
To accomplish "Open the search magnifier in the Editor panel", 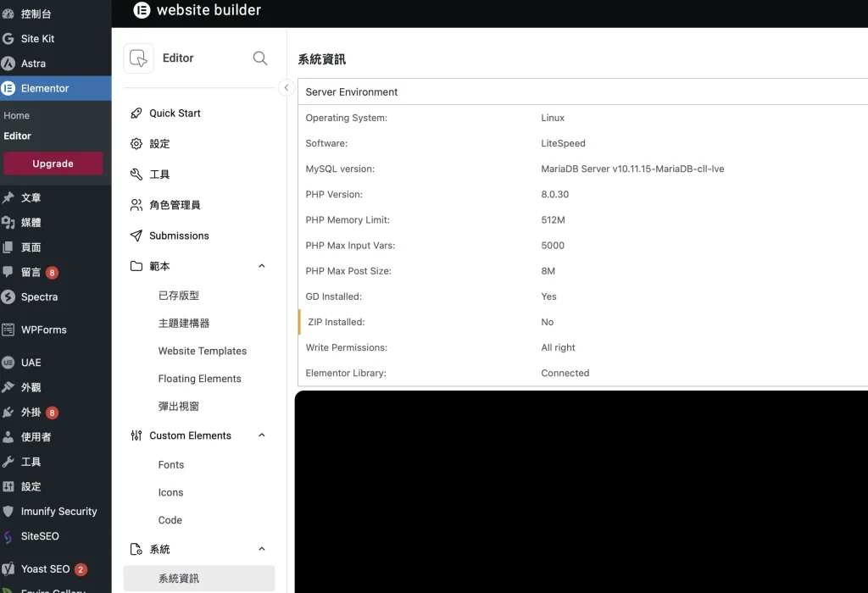I will tap(259, 58).
